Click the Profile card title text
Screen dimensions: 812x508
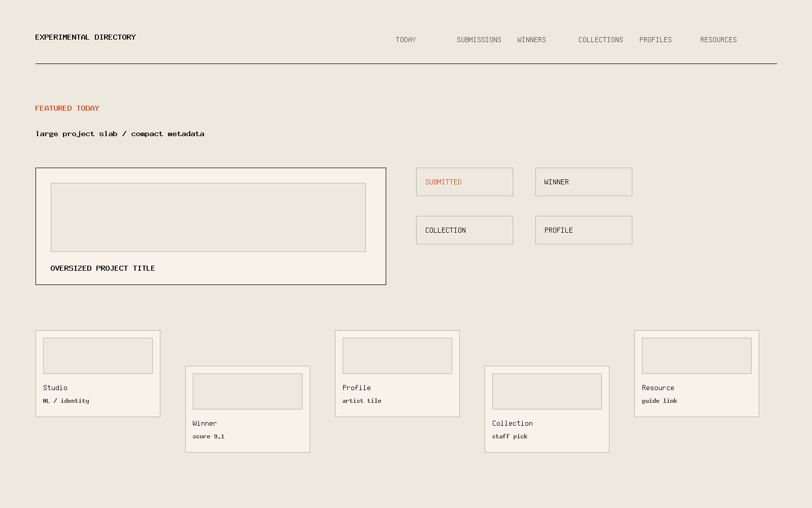(356, 388)
